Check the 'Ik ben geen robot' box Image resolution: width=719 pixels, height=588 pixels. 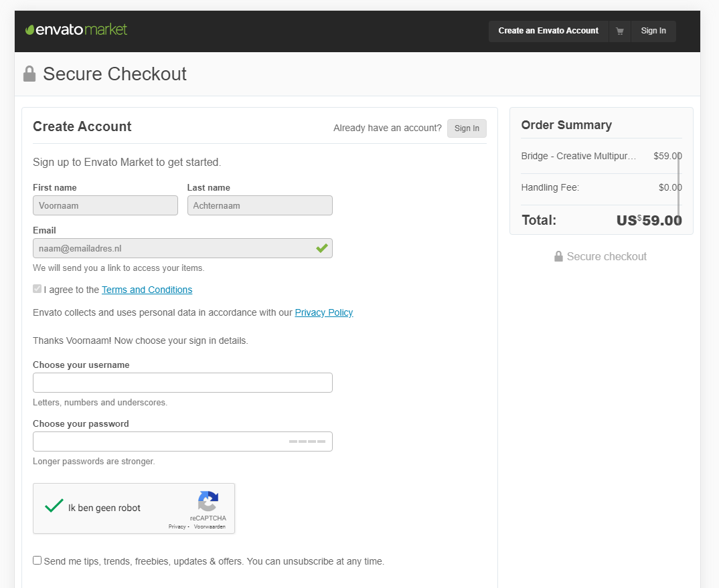coord(54,507)
